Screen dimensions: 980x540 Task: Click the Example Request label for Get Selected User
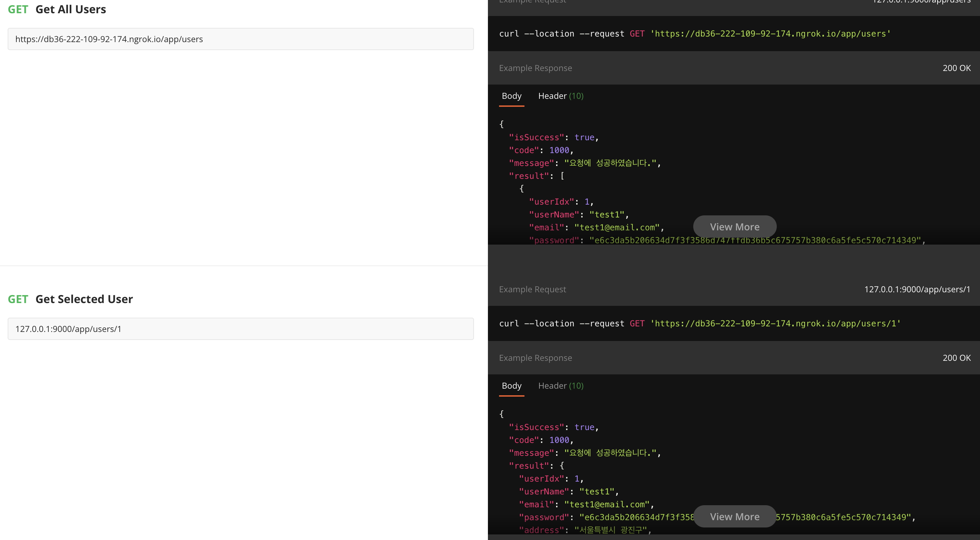532,289
